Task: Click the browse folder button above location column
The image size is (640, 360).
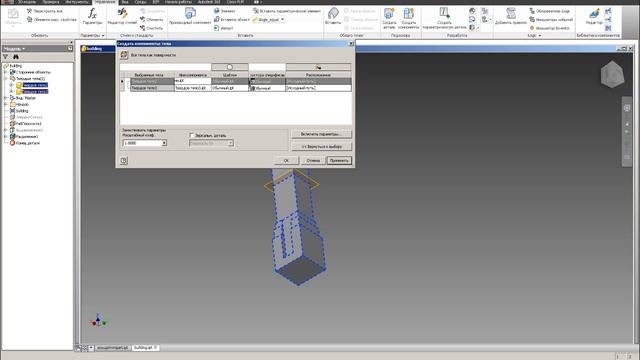Action: 318,67
